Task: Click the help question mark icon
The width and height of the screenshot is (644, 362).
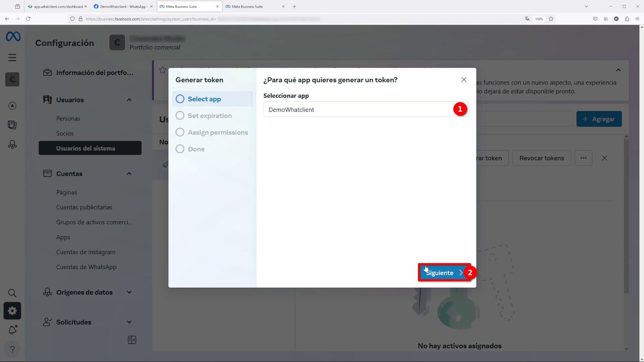Action: (x=12, y=349)
